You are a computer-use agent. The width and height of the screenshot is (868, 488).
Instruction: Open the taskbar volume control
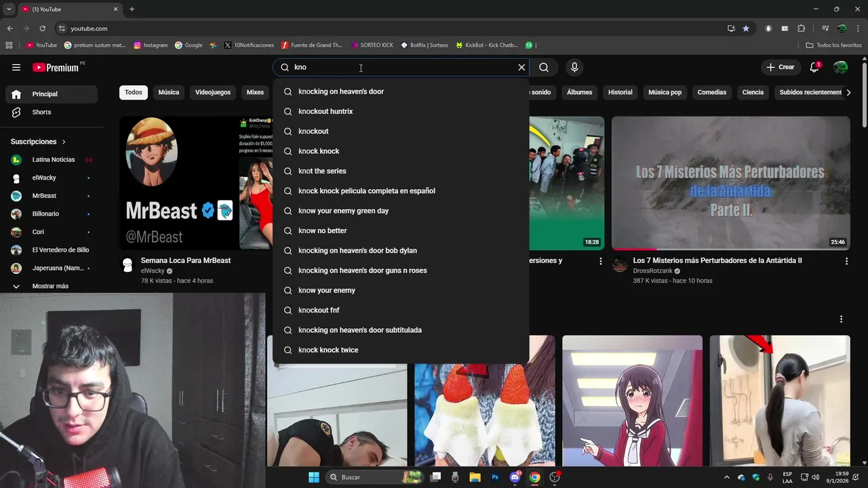[x=816, y=477]
